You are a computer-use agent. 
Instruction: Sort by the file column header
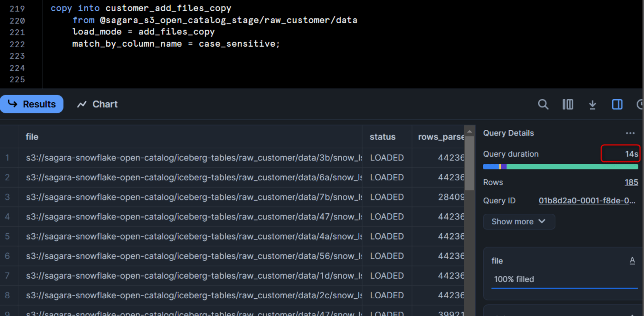(x=190, y=137)
